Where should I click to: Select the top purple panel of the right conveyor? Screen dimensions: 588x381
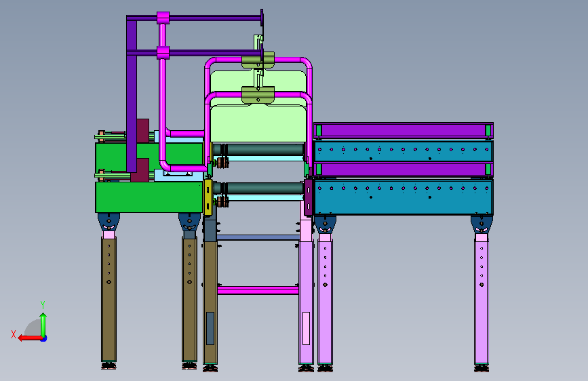point(404,130)
